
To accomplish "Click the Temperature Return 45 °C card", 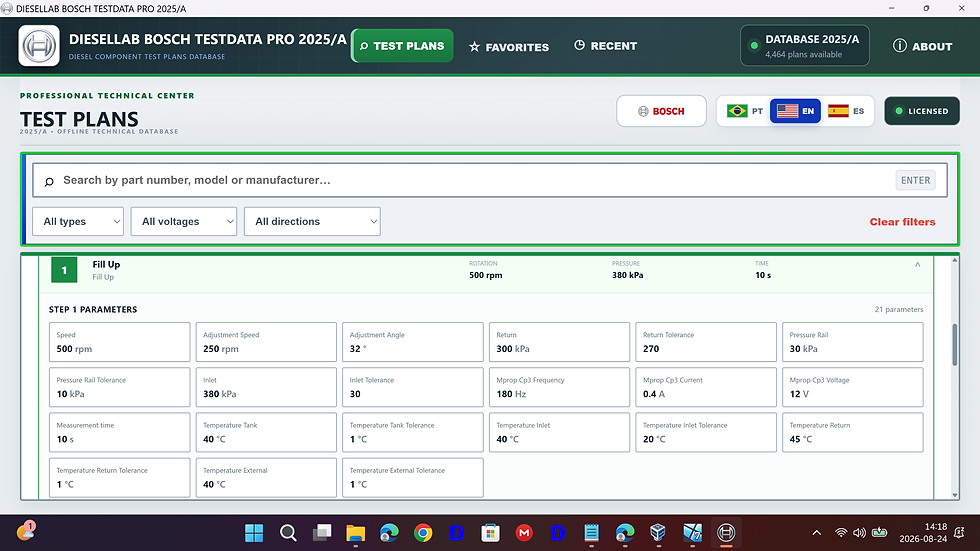I will coord(852,432).
